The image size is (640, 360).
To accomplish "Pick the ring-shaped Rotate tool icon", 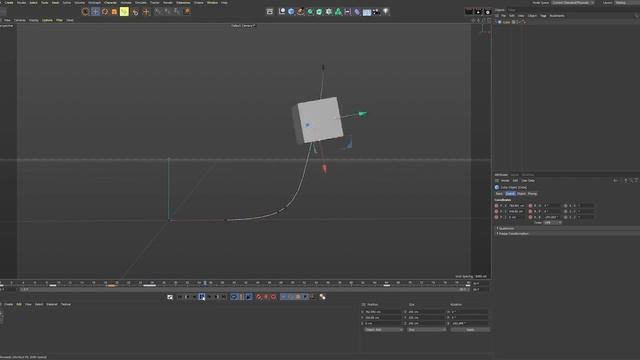I will click(105, 11).
